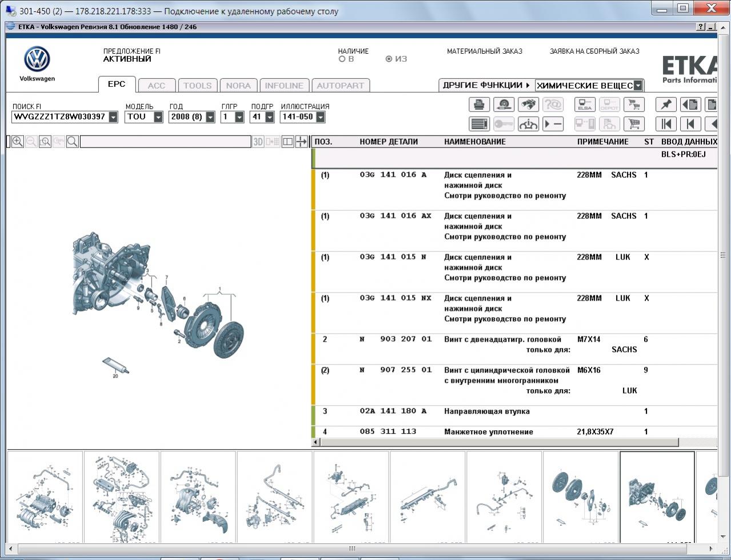Click the arrow and dash icon
This screenshot has width=731, height=560.
pyautogui.click(x=553, y=123)
